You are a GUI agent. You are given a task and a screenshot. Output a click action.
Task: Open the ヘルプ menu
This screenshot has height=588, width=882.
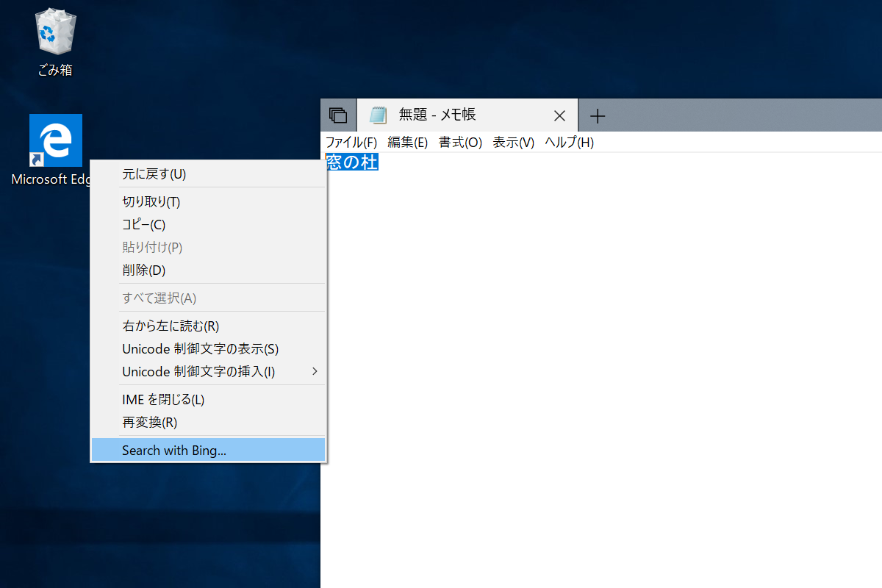(x=568, y=142)
